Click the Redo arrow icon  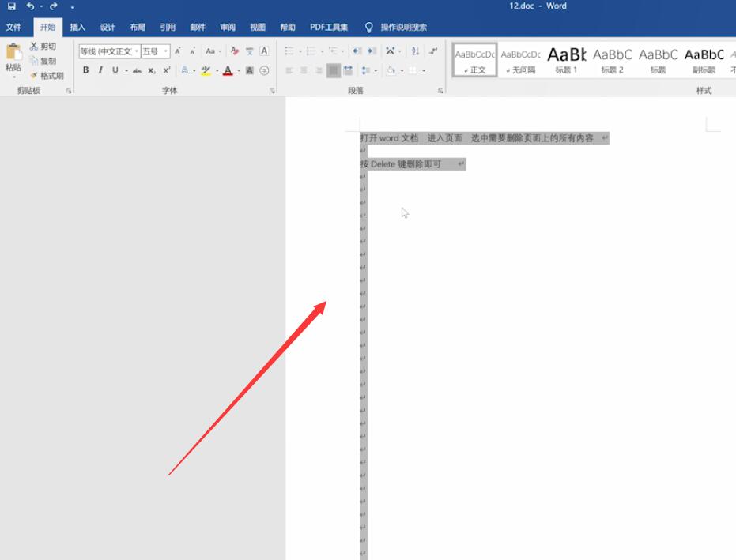(54, 6)
